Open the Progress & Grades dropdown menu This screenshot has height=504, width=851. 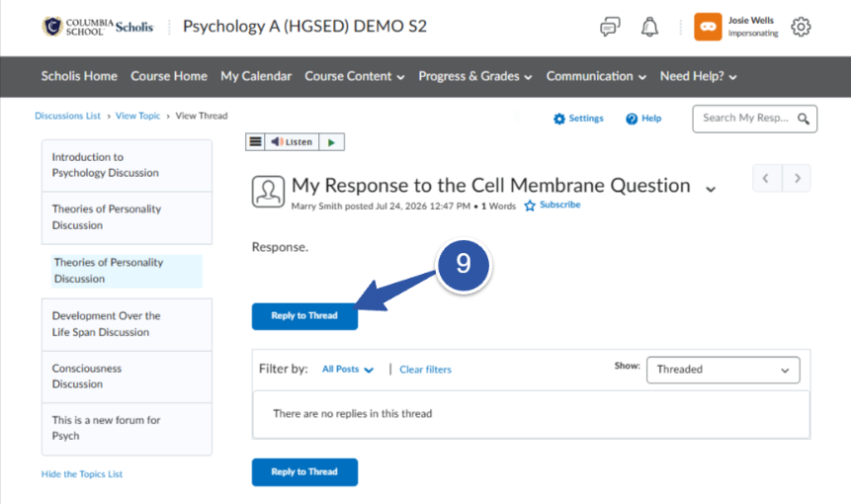474,76
